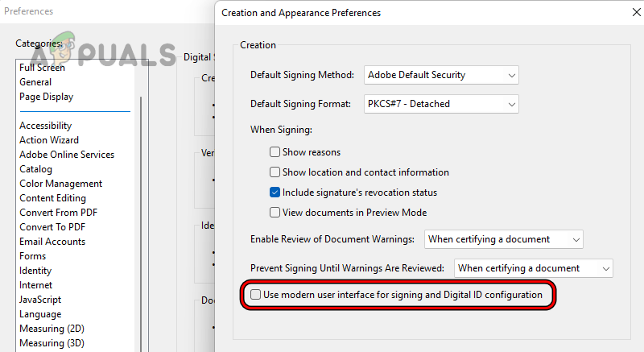Enable the Show reasons checkbox
Viewport: 644px width, 352px height.
pyautogui.click(x=275, y=152)
